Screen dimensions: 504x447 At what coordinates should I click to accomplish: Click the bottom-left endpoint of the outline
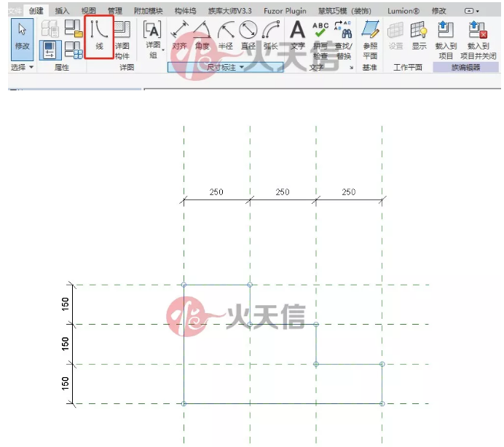pyautogui.click(x=184, y=403)
